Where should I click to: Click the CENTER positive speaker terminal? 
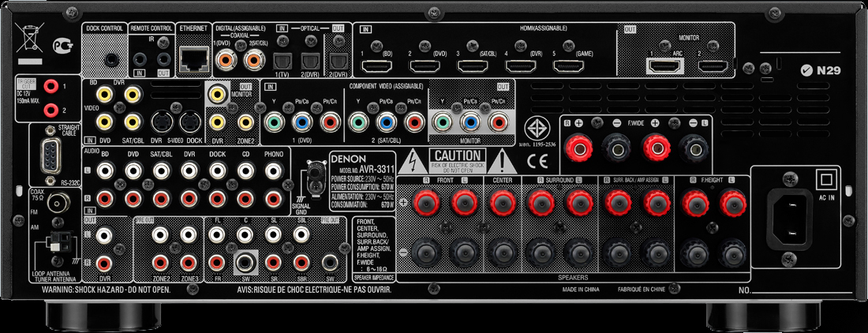503,203
